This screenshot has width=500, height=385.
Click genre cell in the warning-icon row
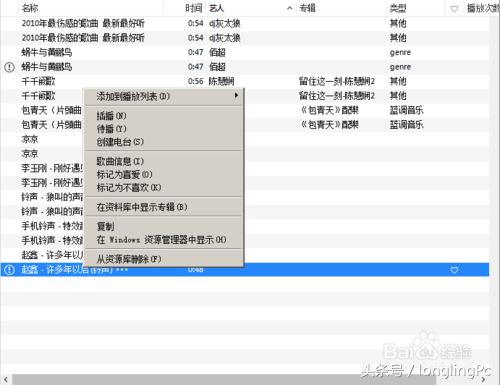(400, 67)
